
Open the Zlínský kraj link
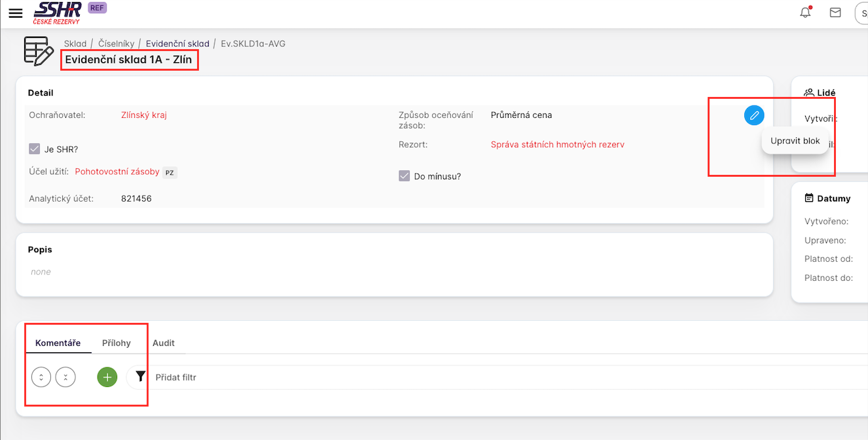pos(144,115)
